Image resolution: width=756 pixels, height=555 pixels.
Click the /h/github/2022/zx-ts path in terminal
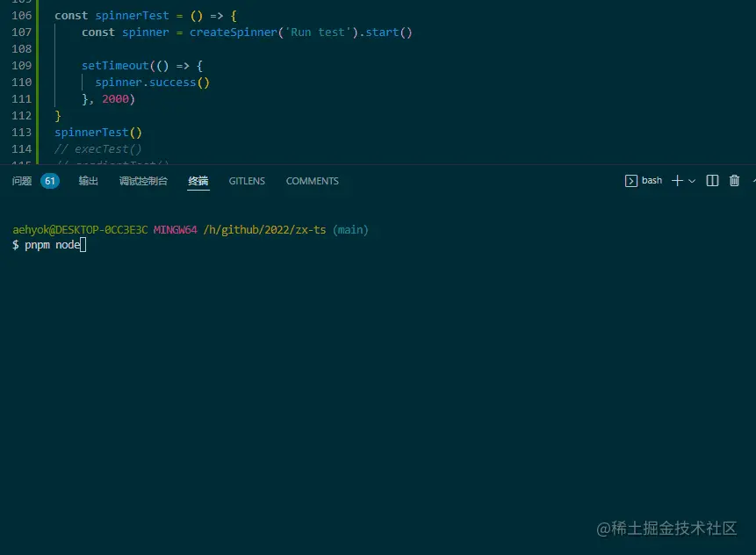(264, 230)
